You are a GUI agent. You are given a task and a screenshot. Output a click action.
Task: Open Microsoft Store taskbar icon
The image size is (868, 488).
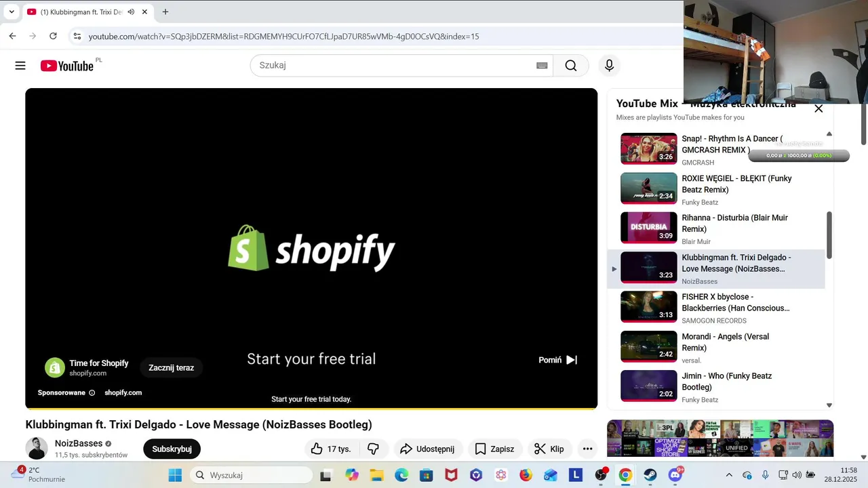[426, 475]
